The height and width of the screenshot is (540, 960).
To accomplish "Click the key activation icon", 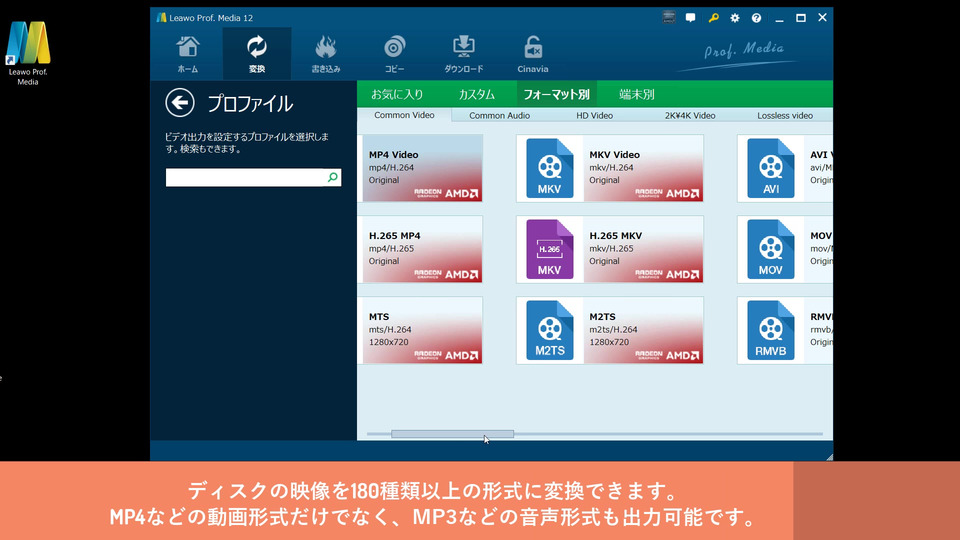I will pos(713,18).
